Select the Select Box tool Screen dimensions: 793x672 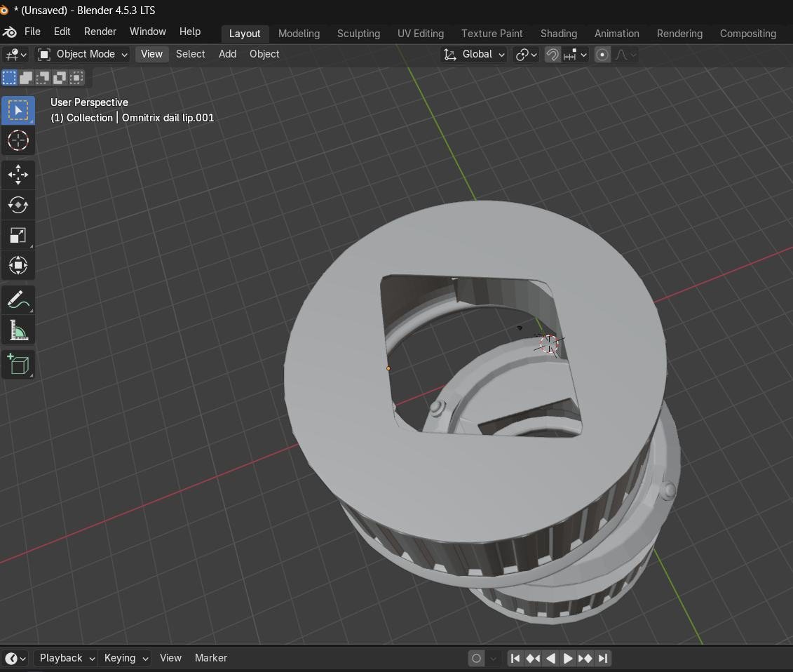18,110
